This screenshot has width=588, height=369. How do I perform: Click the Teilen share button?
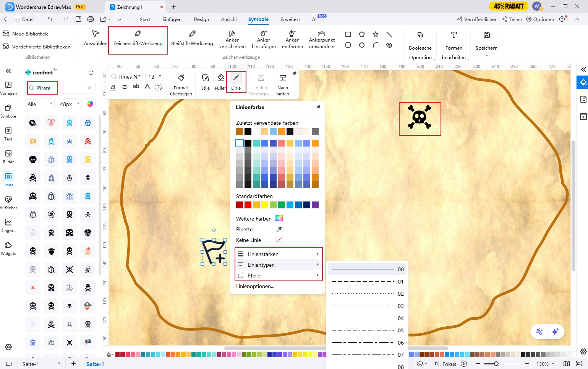(512, 19)
